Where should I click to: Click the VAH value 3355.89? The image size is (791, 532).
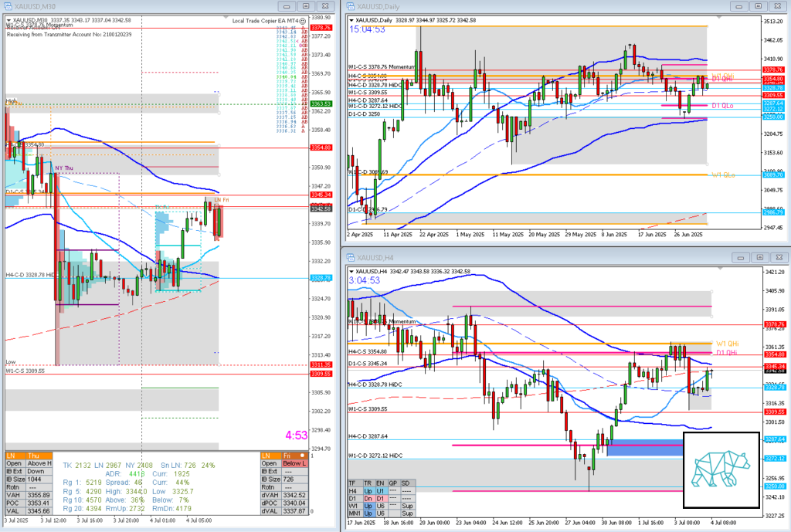(x=39, y=495)
